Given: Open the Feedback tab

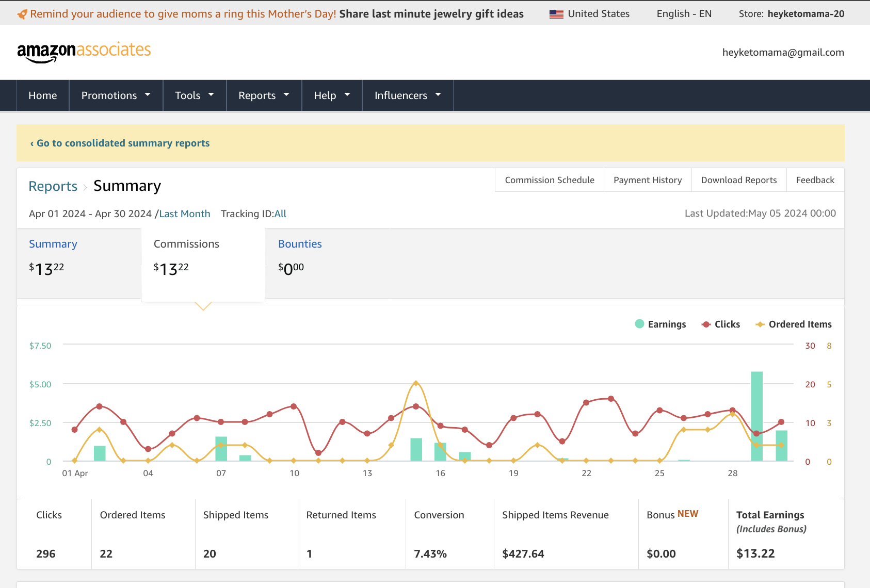Looking at the screenshot, I should (x=815, y=180).
